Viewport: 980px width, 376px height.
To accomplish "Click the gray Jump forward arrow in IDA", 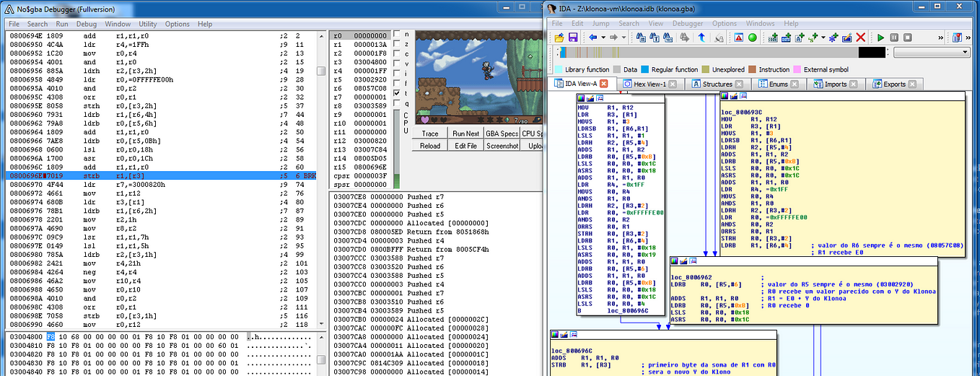I will 613,37.
